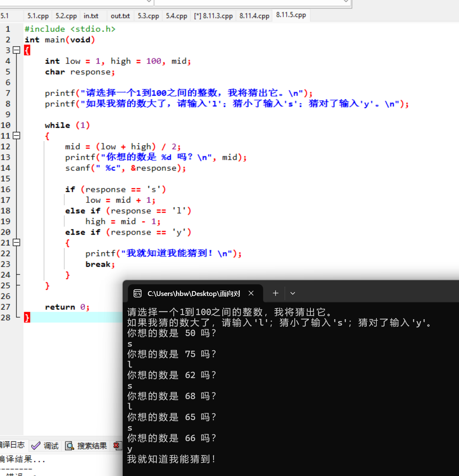The image size is (459, 476).
Task: Click the else if (response == 'y') line
Action: [128, 232]
